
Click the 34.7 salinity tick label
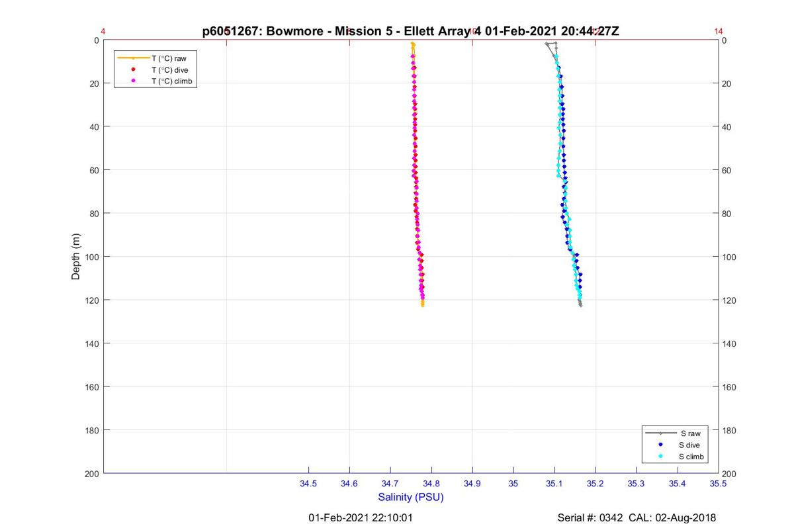tap(390, 484)
